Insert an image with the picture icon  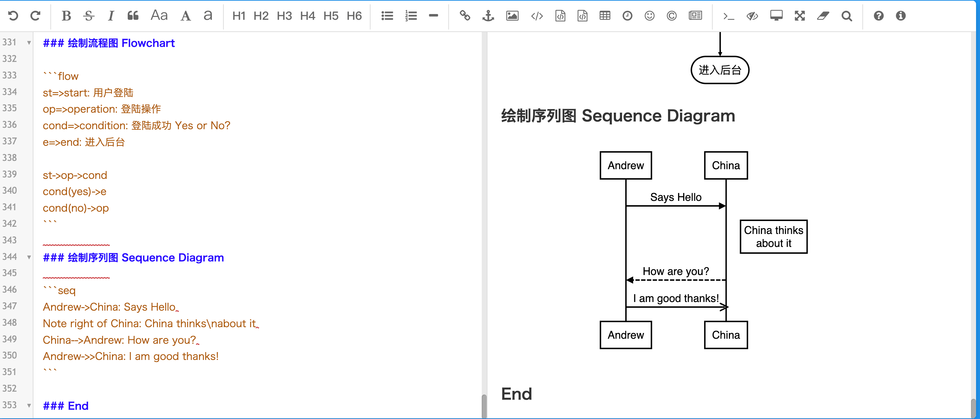click(512, 15)
